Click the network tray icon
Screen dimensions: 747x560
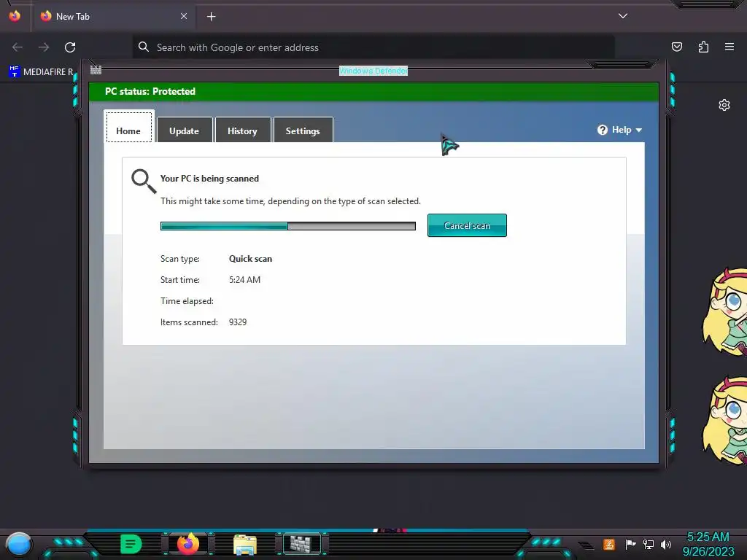(x=649, y=544)
